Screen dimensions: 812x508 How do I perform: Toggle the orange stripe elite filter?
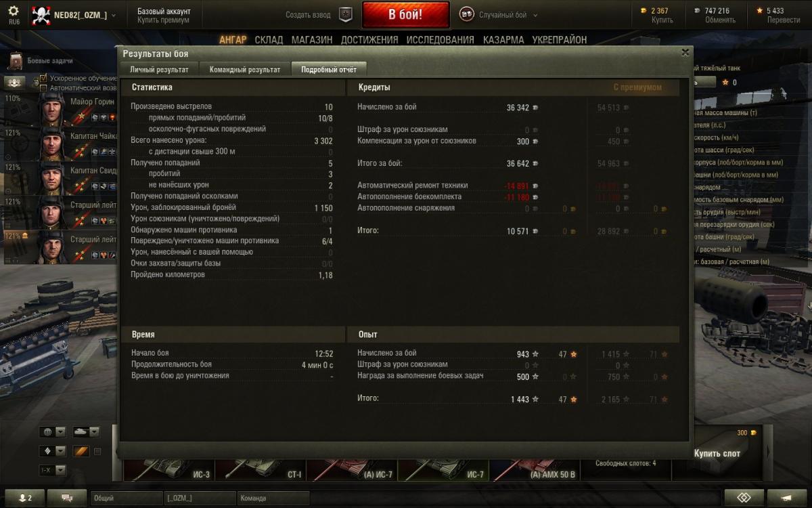(81, 451)
